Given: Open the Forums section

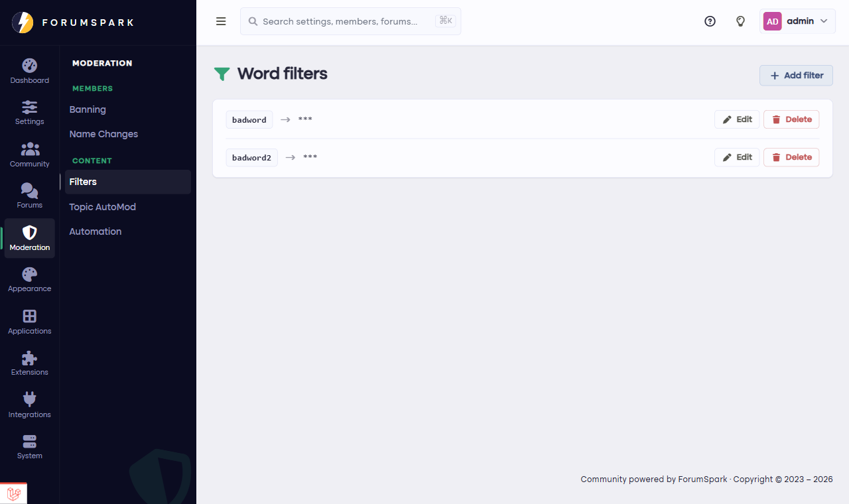Looking at the screenshot, I should point(30,196).
